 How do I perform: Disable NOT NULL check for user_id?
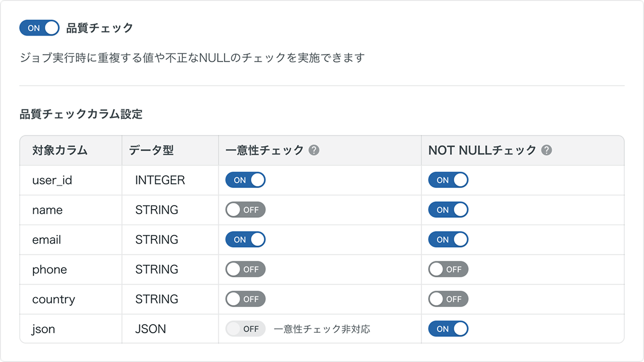(x=448, y=180)
